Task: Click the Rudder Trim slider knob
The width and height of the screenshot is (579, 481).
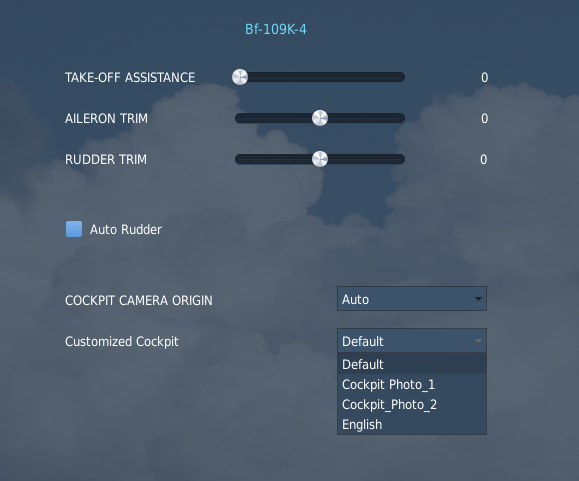Action: click(320, 159)
